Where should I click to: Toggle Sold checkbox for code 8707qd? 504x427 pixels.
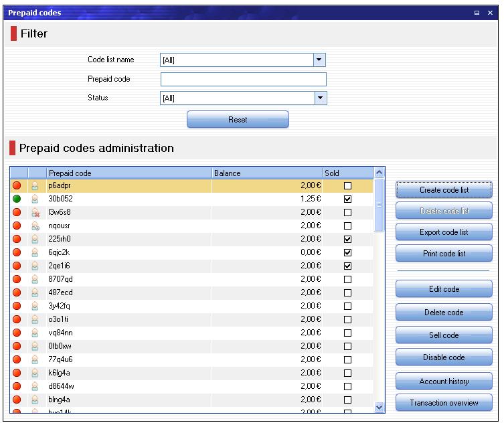[347, 280]
